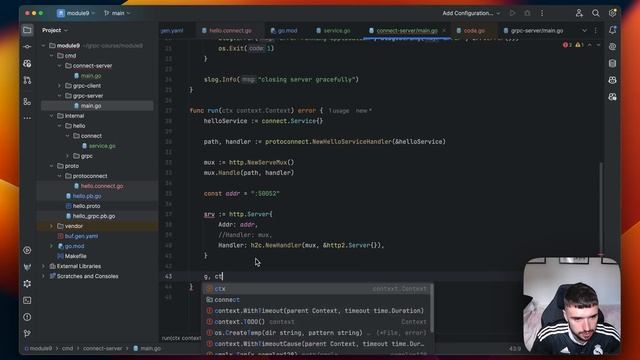Open the Notifications bell icon
The width and height of the screenshot is (640, 360).
tap(612, 30)
